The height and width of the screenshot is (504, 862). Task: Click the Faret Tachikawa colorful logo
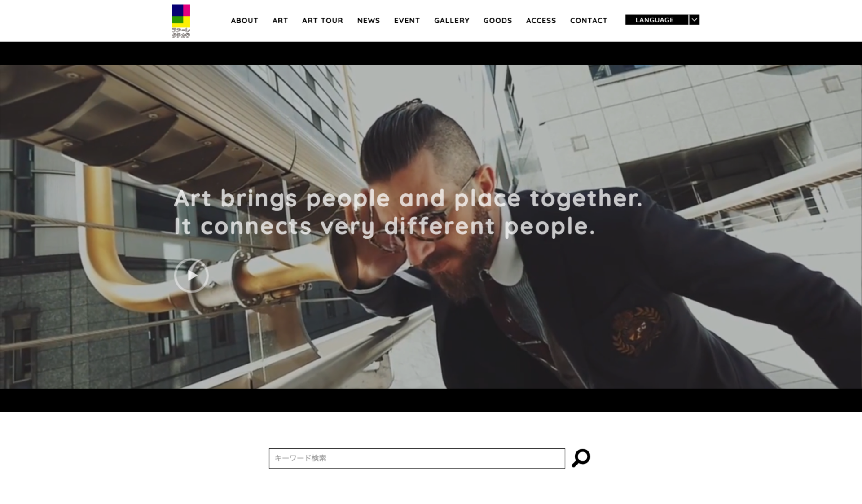pos(181,21)
